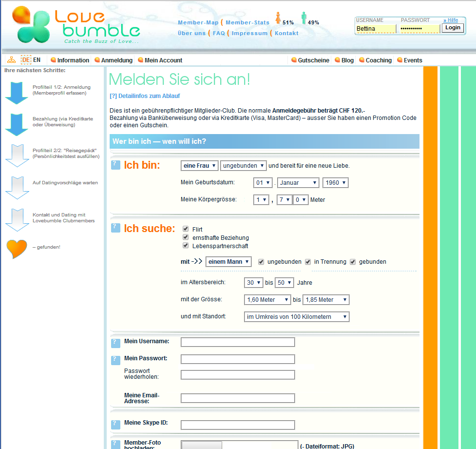The image size is (476, 449).
Task: Uncheck the Flirt checkbox
Action: 186,229
